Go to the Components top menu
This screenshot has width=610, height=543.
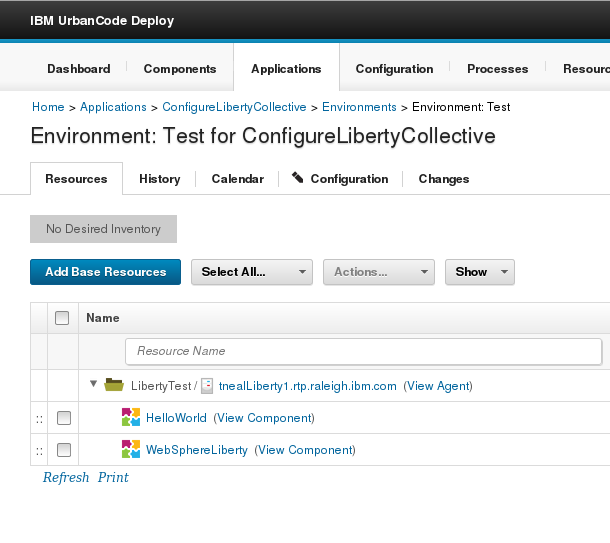point(180,69)
